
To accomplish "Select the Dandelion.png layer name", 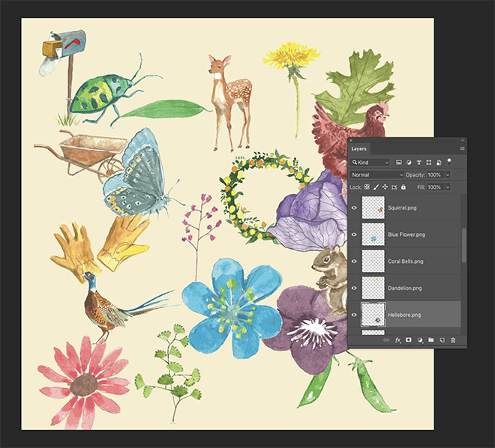I will point(405,288).
